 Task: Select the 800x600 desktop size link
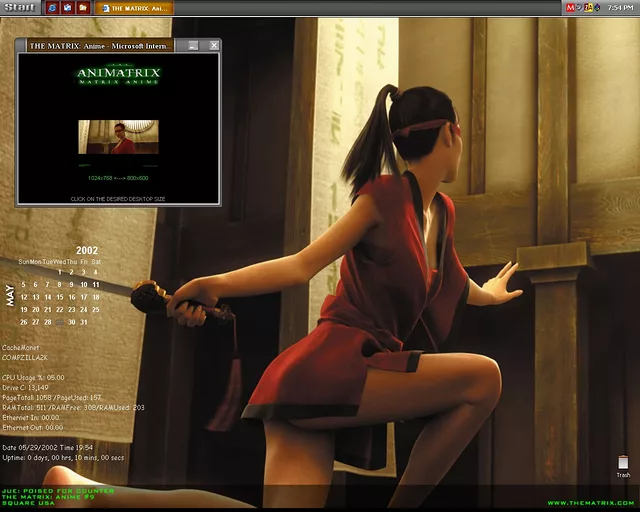coord(135,178)
